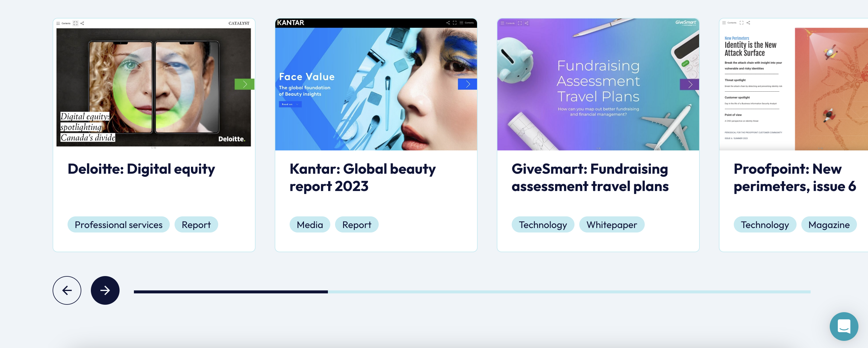Select the Professional services tag
This screenshot has width=868, height=348.
[119, 224]
